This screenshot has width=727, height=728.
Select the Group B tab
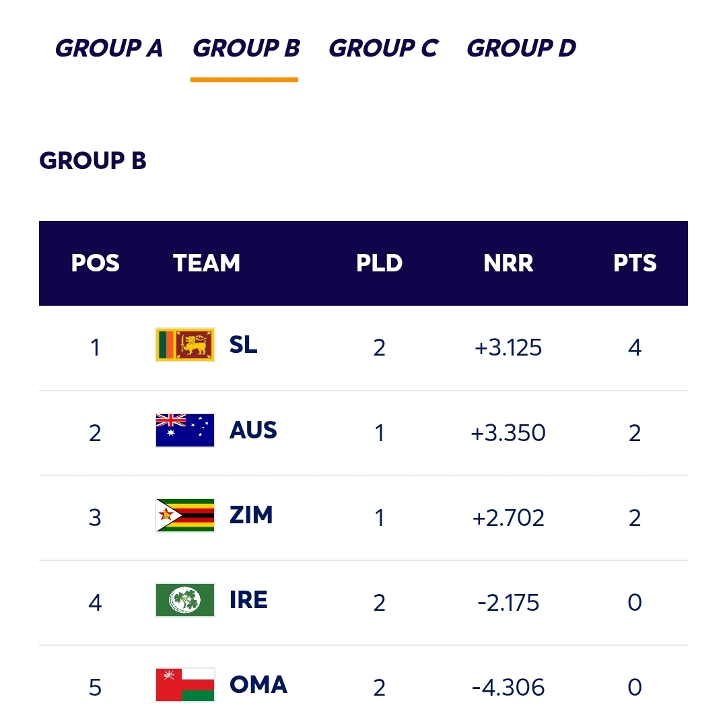[x=246, y=48]
